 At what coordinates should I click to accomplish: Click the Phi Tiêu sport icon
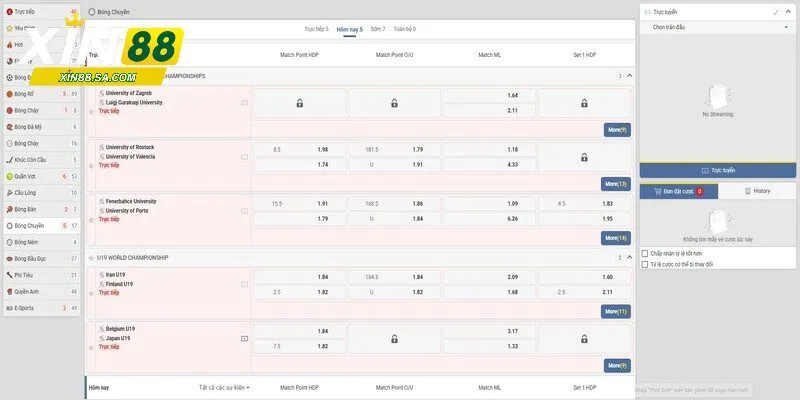[x=8, y=275]
